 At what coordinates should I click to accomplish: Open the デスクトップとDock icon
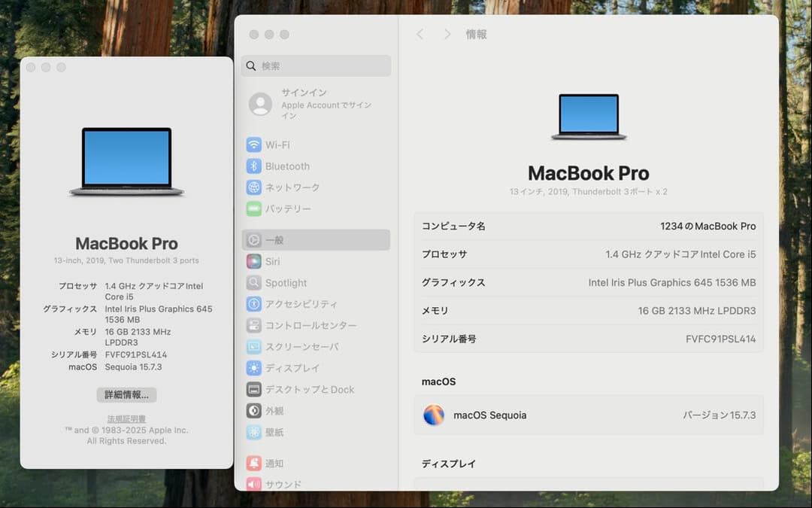click(x=254, y=389)
